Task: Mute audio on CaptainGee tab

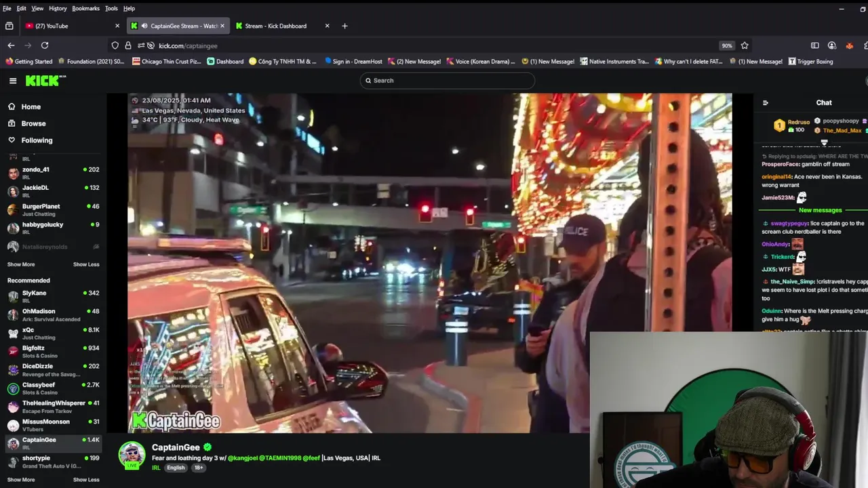Action: 144,26
